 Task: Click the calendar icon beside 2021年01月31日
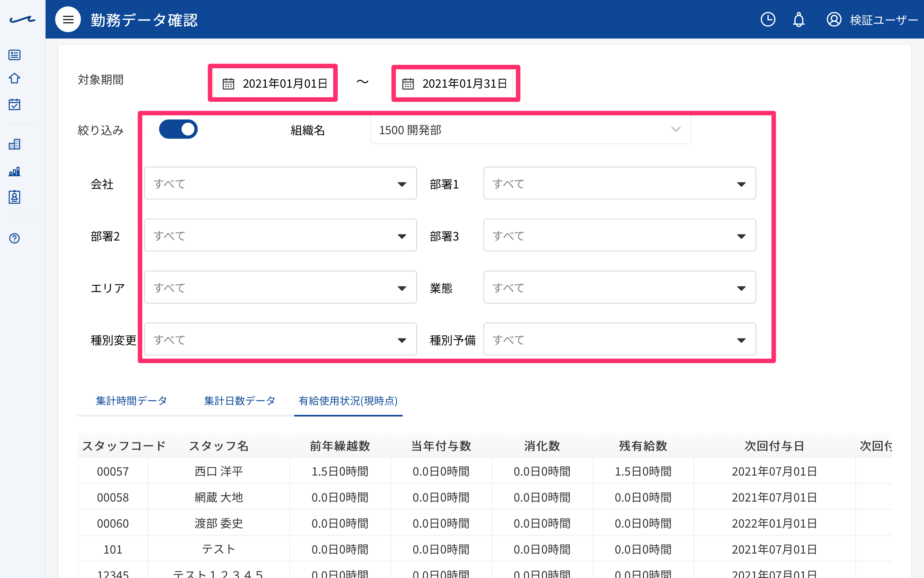click(408, 84)
